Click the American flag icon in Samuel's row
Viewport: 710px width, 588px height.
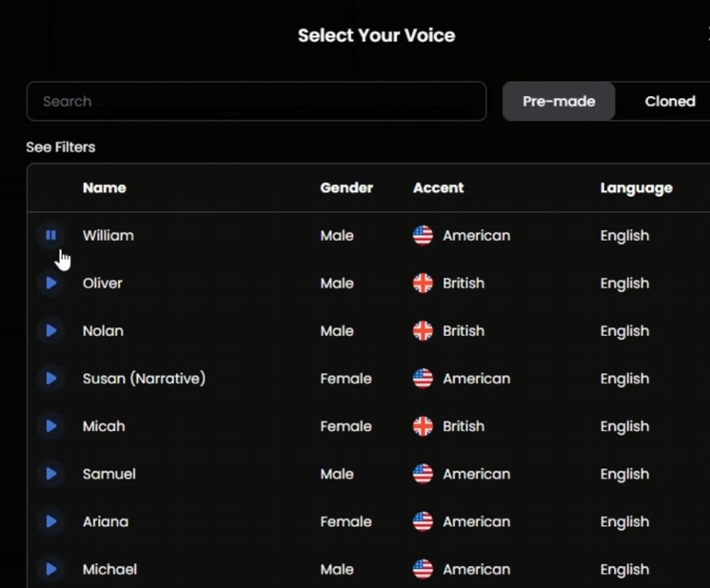[423, 474]
